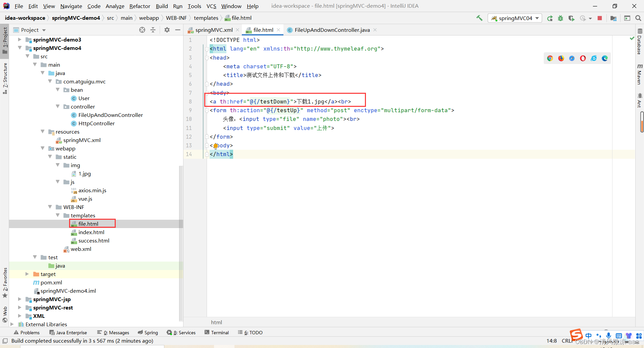Click the 14:8 caret position indicator
The image size is (644, 348).
tap(551, 341)
